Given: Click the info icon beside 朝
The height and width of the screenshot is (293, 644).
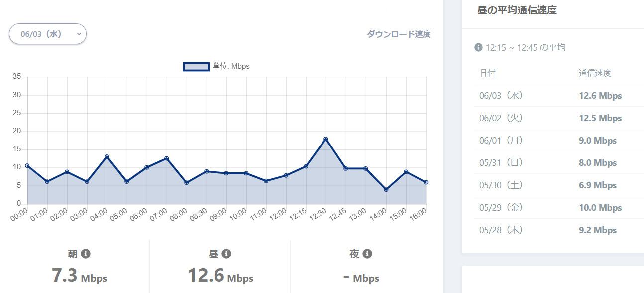Looking at the screenshot, I should coord(85,254).
